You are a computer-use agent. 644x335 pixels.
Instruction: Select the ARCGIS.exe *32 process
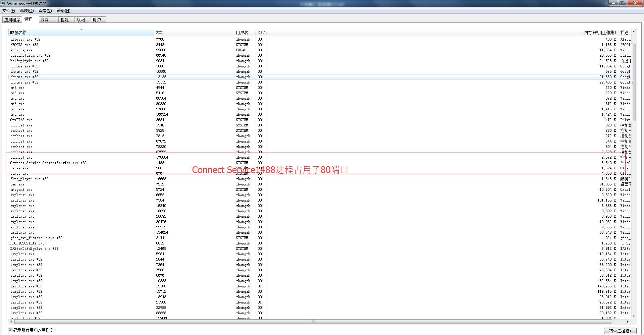pos(320,45)
